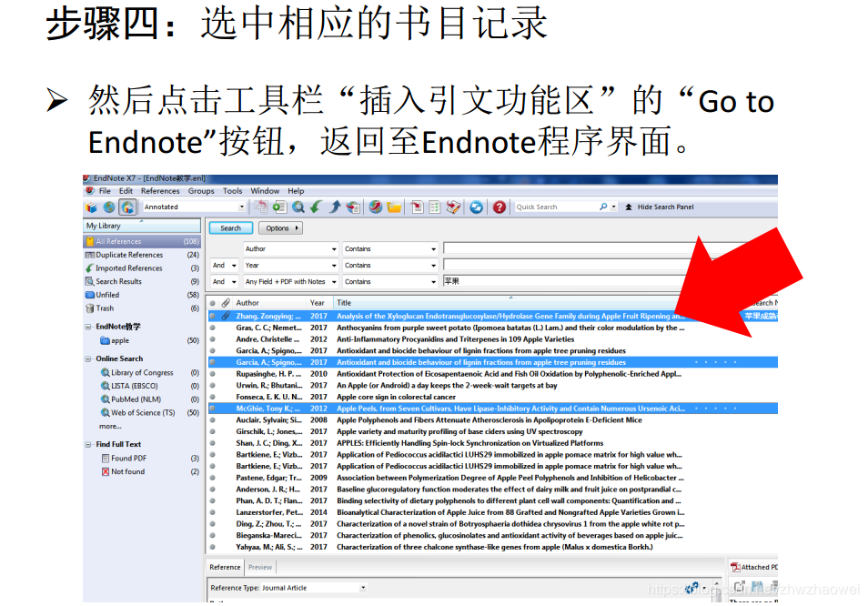This screenshot has width=868, height=606.
Task: Click Return to Word Processor icon
Action: tap(453, 207)
